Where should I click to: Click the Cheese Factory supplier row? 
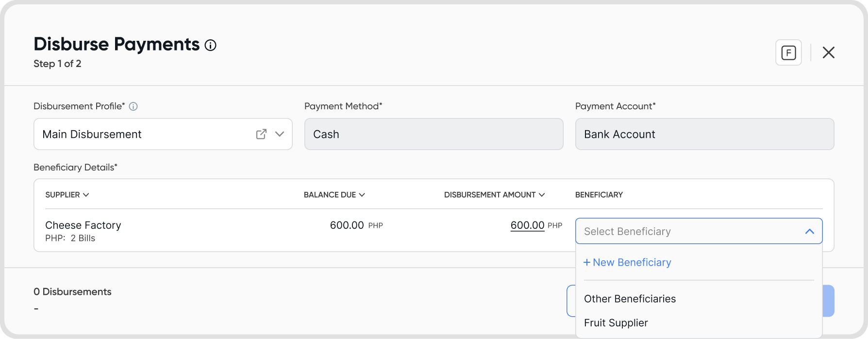point(83,225)
